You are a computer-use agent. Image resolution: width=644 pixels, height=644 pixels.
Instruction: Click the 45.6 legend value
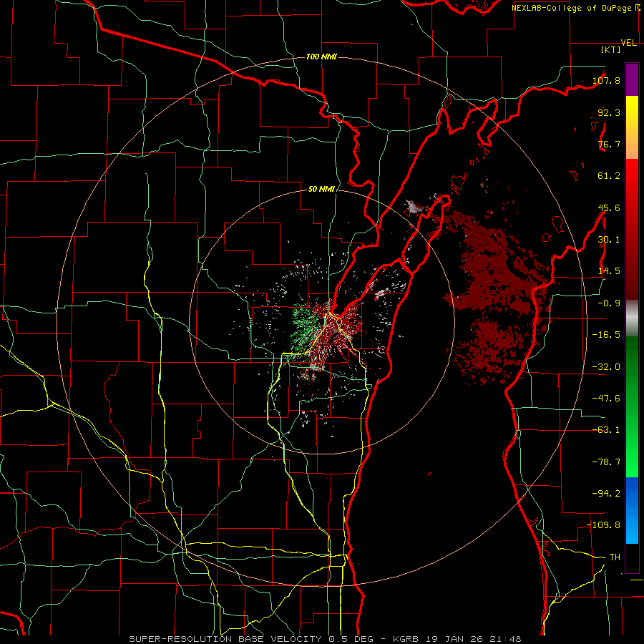point(609,208)
